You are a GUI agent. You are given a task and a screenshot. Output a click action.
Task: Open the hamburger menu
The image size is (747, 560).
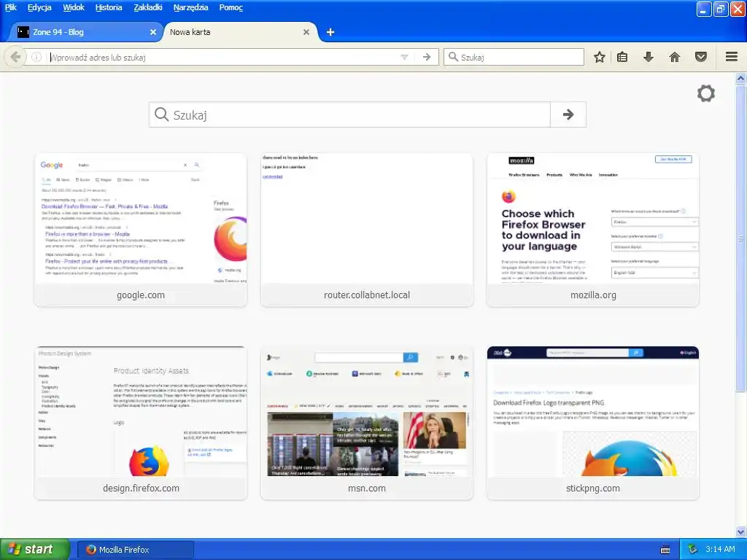pyautogui.click(x=732, y=57)
